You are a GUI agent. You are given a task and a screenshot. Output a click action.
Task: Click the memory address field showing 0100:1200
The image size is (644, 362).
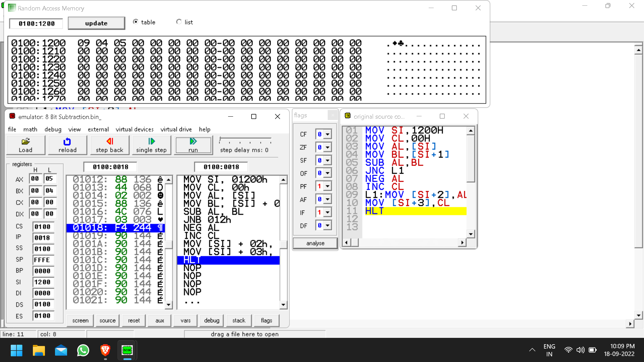36,23
